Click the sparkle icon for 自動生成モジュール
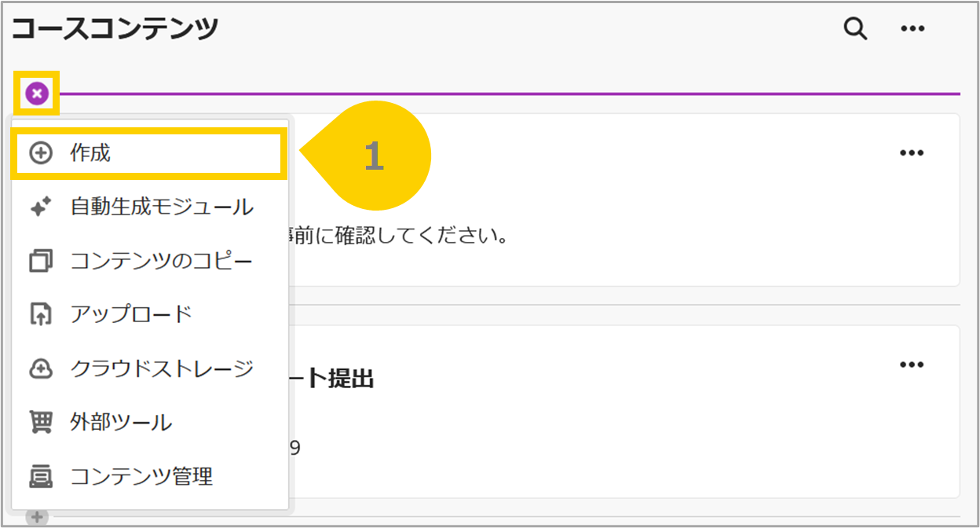This screenshot has height=528, width=980. pyautogui.click(x=40, y=207)
